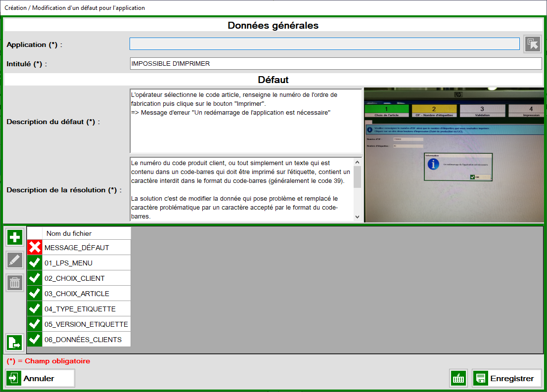Toggle the check status of 06_DONNÉES_CLIENTS
Image resolution: width=547 pixels, height=392 pixels.
click(35, 340)
